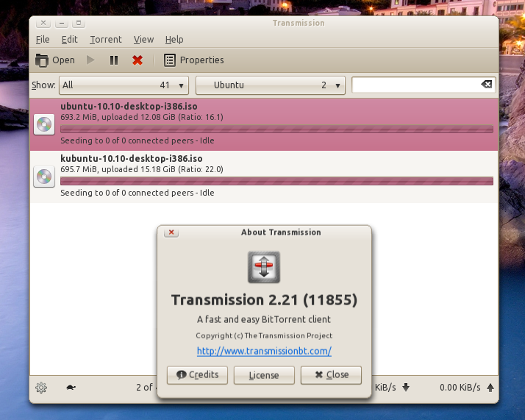Open the options gear in status bar

pyautogui.click(x=41, y=388)
